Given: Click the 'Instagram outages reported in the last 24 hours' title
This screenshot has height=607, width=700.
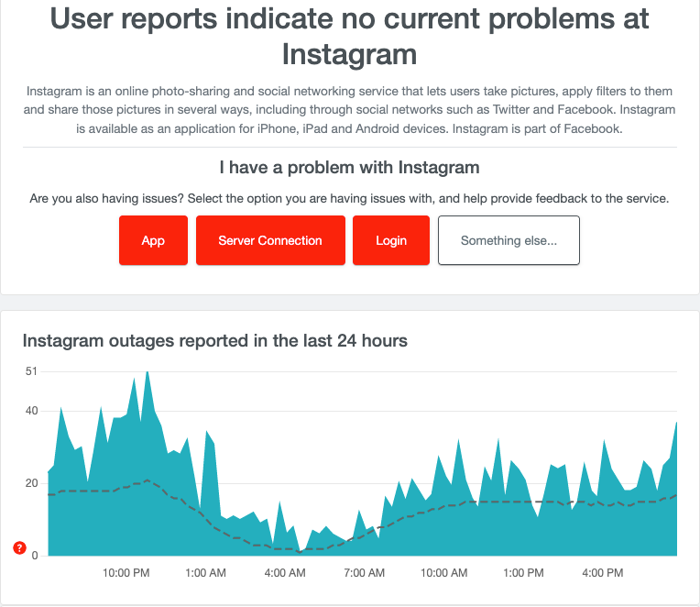Looking at the screenshot, I should pos(215,341).
